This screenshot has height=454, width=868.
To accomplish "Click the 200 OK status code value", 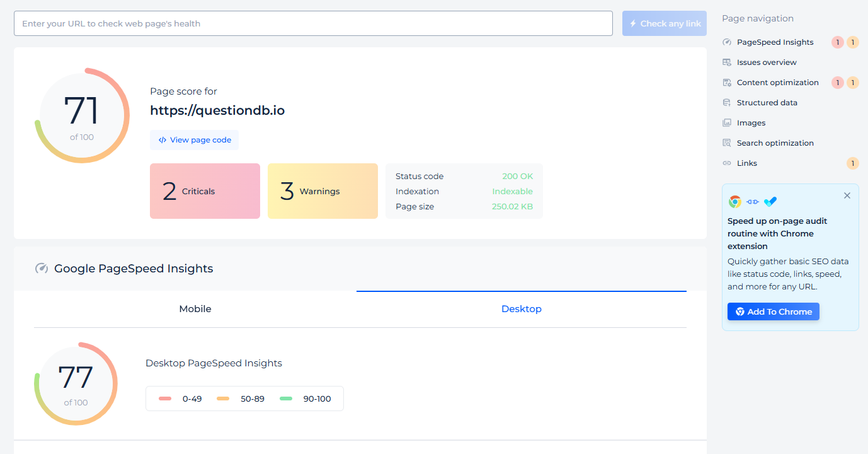I will pyautogui.click(x=517, y=177).
